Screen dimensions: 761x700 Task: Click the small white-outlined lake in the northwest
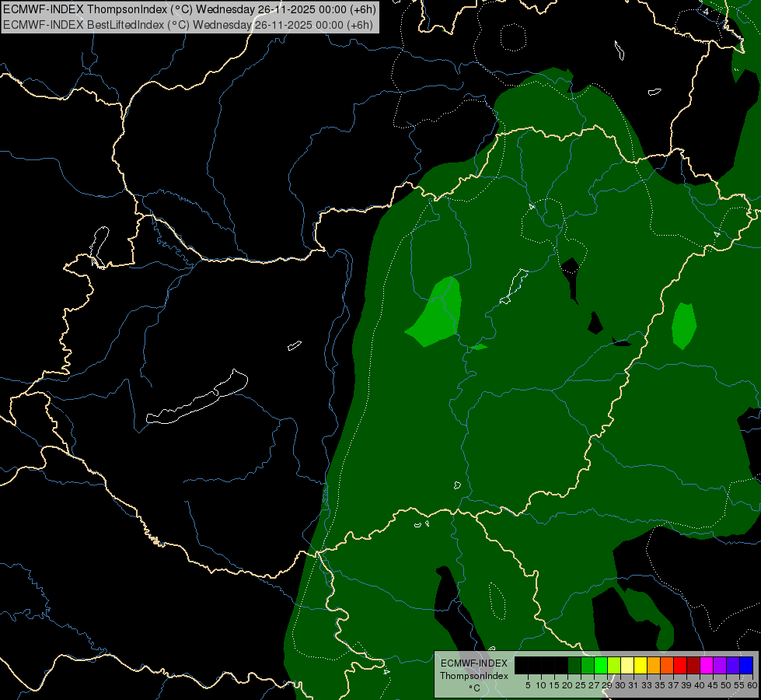coord(99,245)
